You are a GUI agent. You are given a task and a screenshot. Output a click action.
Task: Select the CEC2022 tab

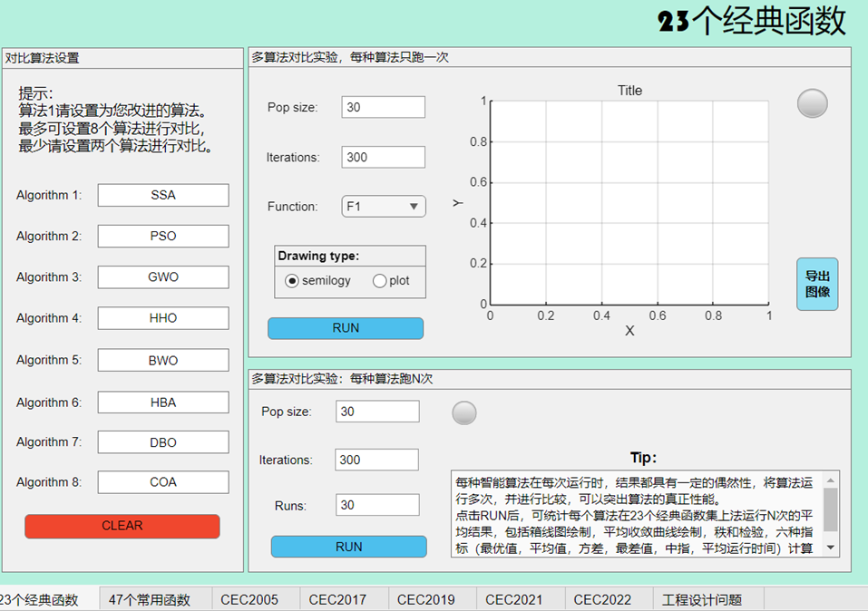604,599
